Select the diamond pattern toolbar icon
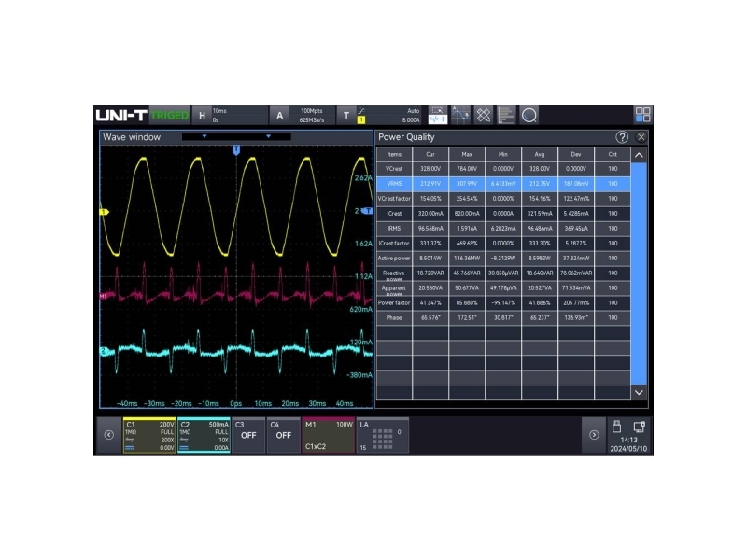Viewport: 747px width, 560px height. [x=484, y=116]
